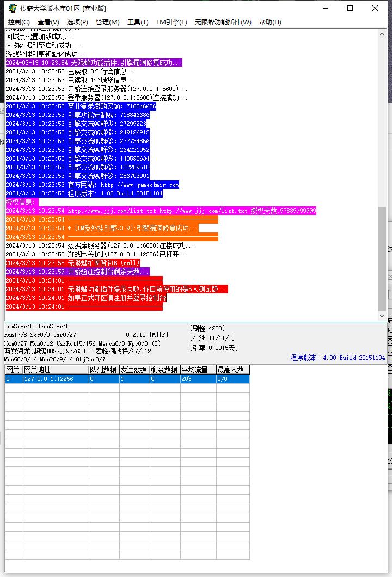Click the 平均流量 column header
This screenshot has height=577, width=392.
click(x=198, y=370)
